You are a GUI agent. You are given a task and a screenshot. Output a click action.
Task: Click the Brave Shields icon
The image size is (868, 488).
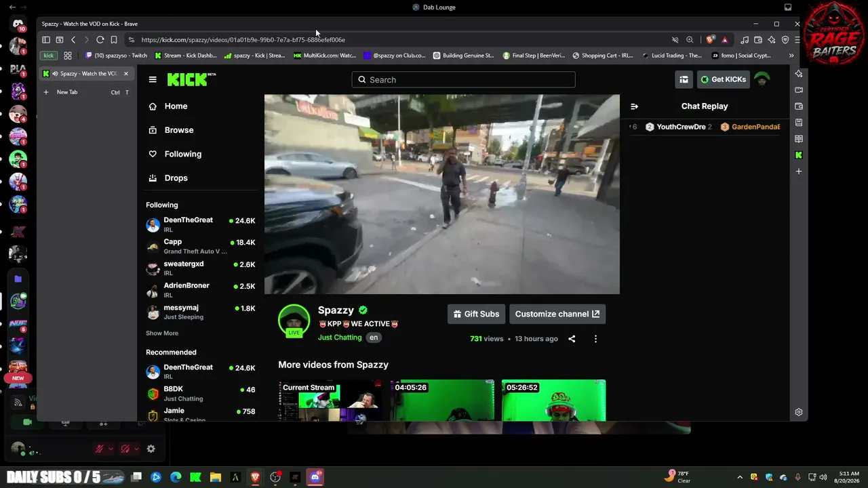click(x=710, y=40)
